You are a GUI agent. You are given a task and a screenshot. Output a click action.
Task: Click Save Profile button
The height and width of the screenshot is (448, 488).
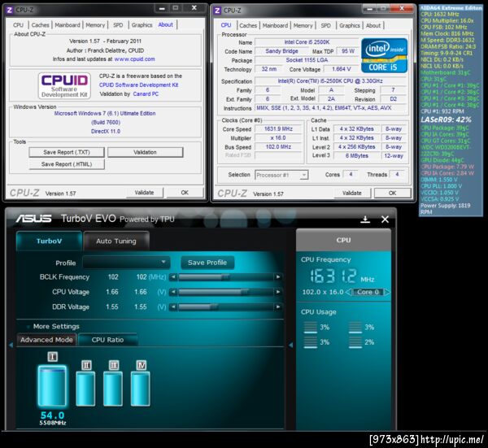tap(207, 263)
